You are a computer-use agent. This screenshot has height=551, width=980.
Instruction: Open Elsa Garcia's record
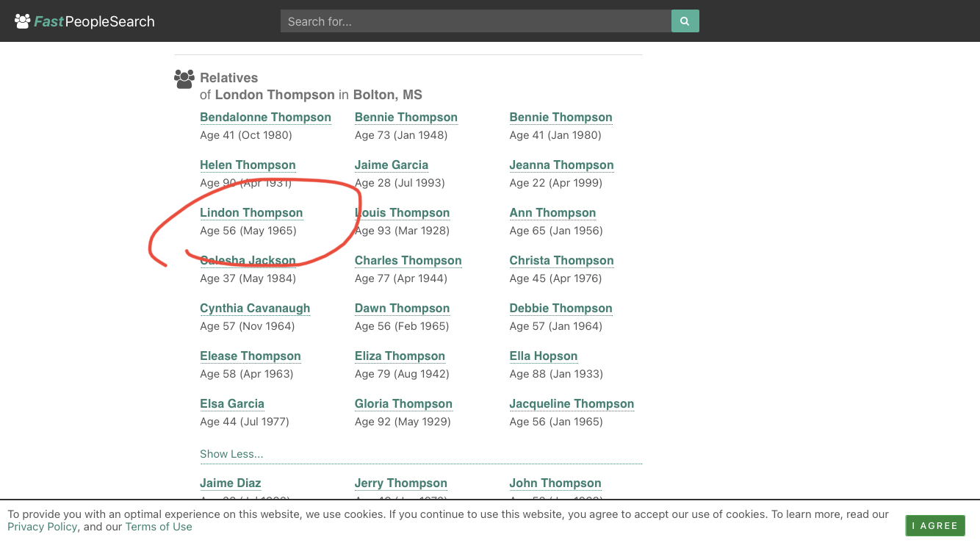click(232, 404)
